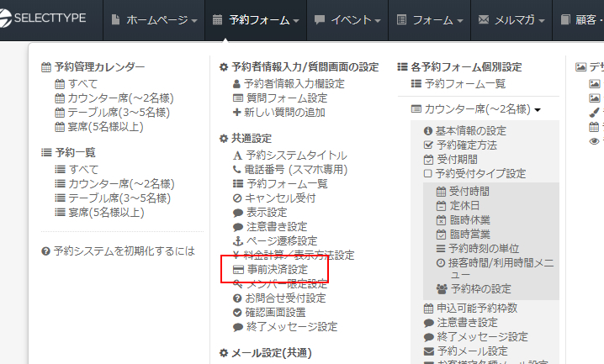
Task: Open 受付期間
Action: click(x=450, y=159)
